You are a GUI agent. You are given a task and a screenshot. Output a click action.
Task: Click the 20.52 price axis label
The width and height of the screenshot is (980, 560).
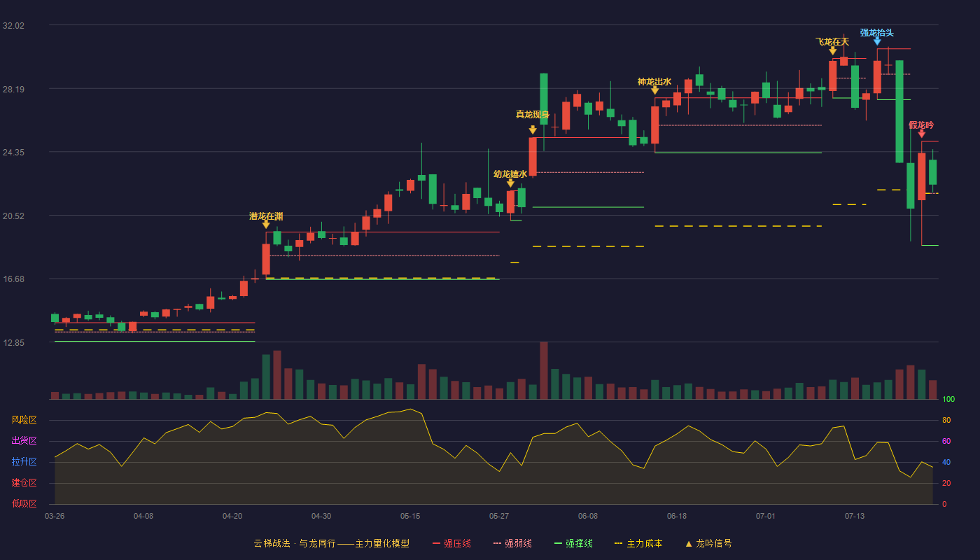point(13,216)
